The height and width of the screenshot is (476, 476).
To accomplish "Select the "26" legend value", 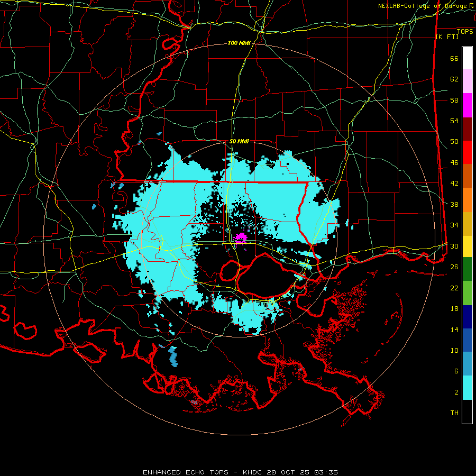I will click(454, 267).
